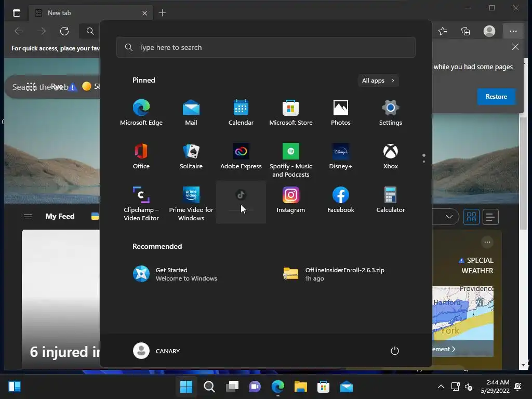Open network icon in system tray

[x=455, y=387]
